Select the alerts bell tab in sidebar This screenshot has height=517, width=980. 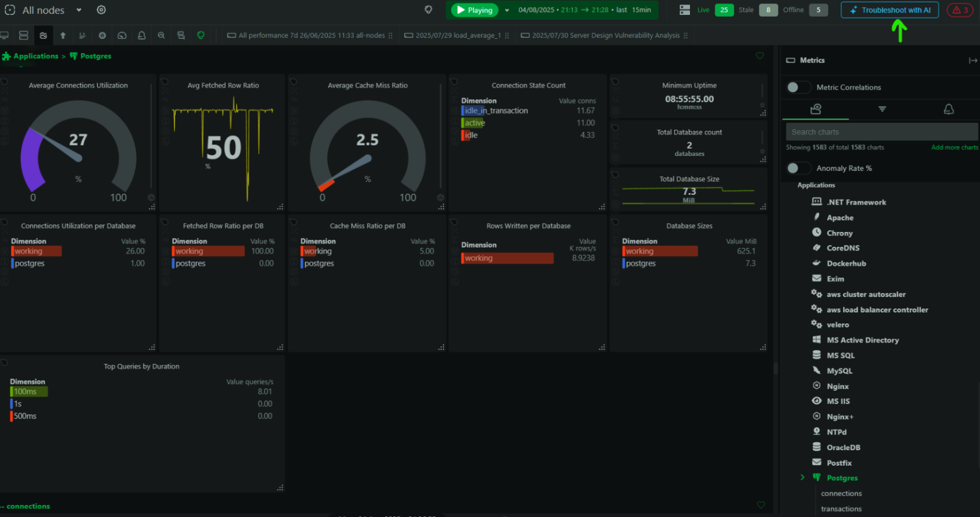(x=948, y=109)
